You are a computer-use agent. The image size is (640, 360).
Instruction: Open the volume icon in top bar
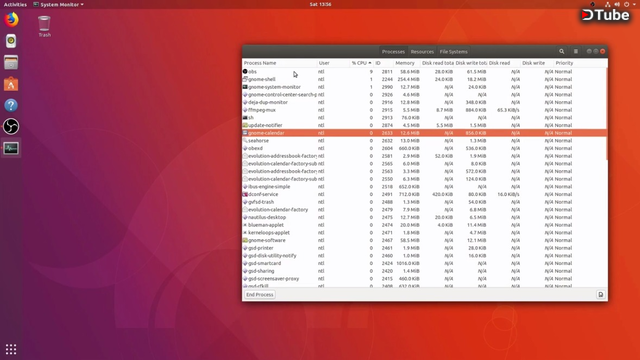click(617, 4)
